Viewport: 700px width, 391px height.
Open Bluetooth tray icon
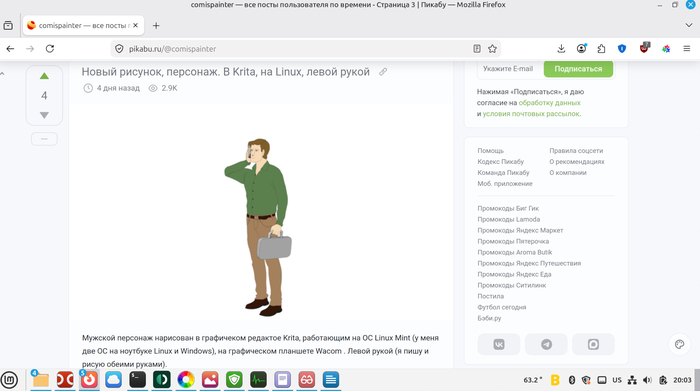click(x=571, y=380)
